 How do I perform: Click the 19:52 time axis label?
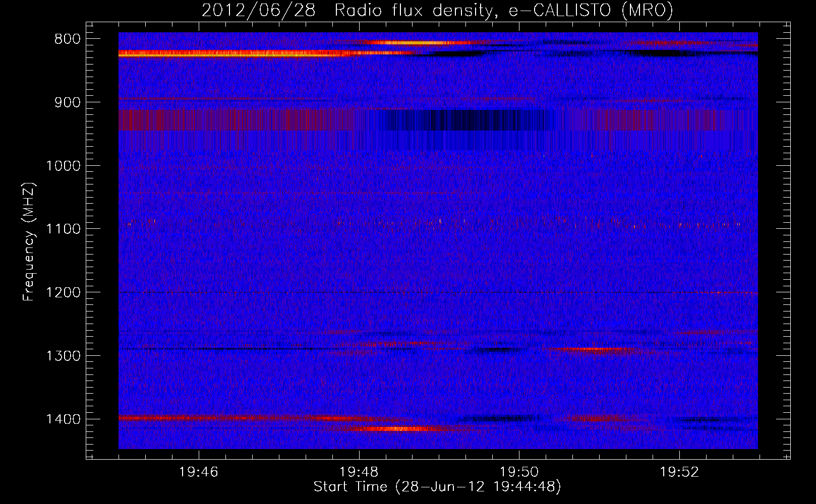click(679, 472)
